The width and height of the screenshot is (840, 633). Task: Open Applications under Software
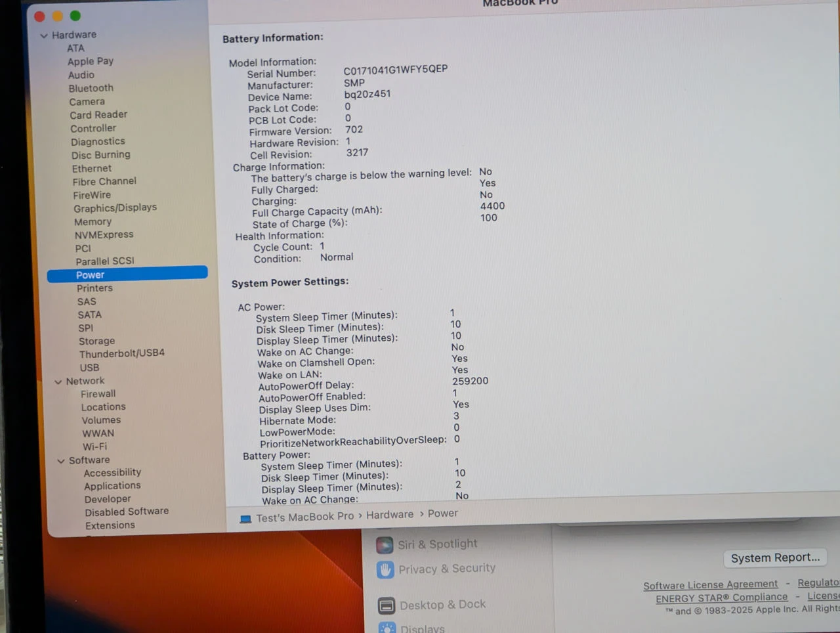112,486
